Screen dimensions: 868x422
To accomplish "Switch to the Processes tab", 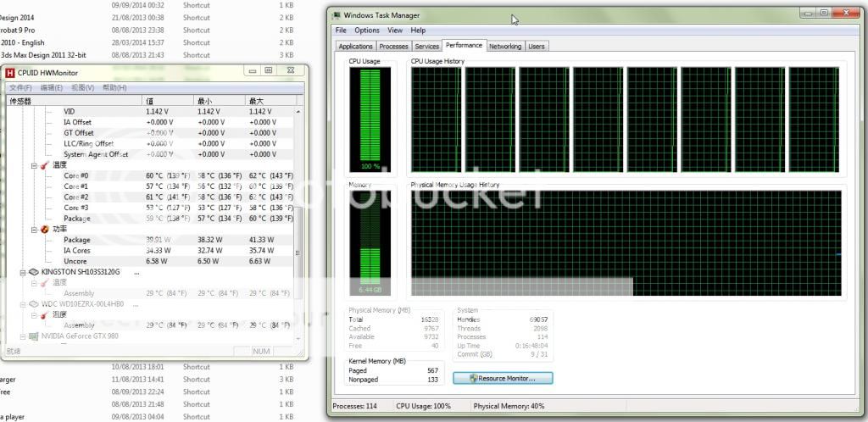I will (393, 47).
